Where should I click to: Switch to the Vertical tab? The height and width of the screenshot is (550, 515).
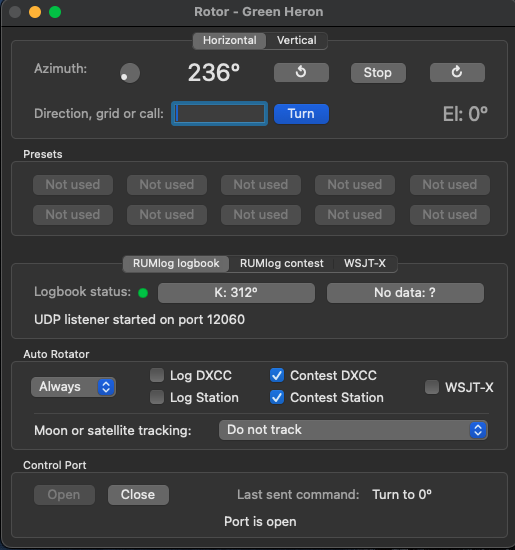click(296, 40)
